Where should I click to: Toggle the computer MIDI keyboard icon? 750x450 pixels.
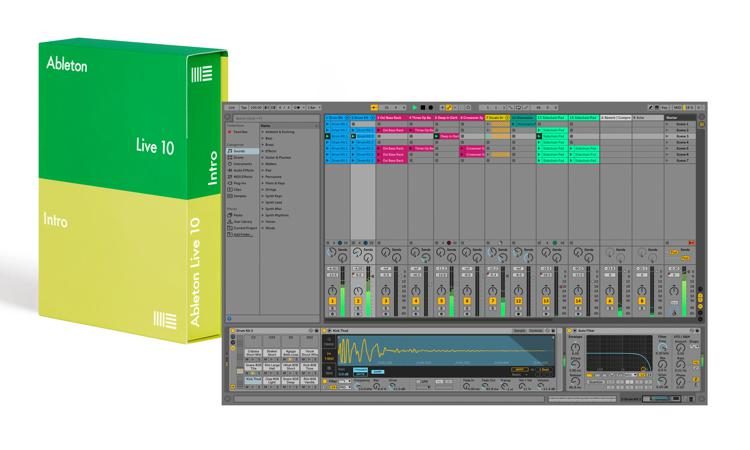[657, 108]
